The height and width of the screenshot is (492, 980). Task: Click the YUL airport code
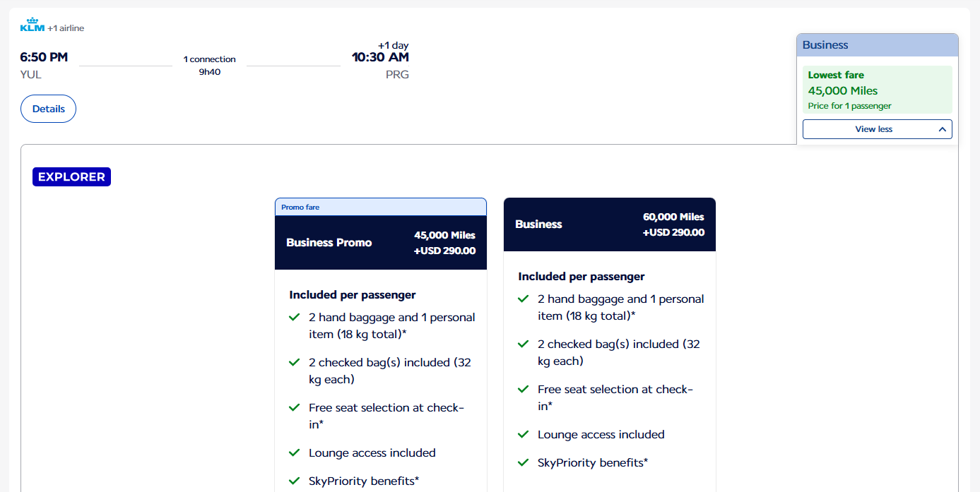[31, 75]
